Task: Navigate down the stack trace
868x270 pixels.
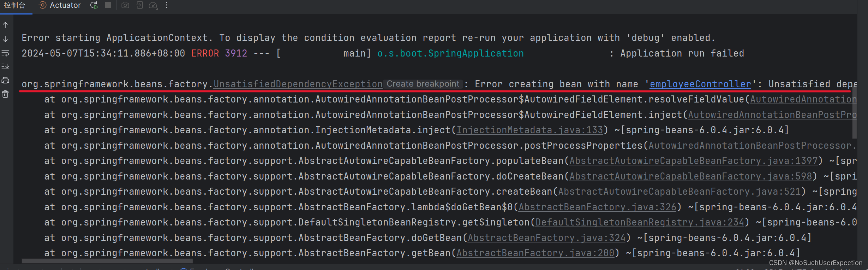Action: coord(5,38)
